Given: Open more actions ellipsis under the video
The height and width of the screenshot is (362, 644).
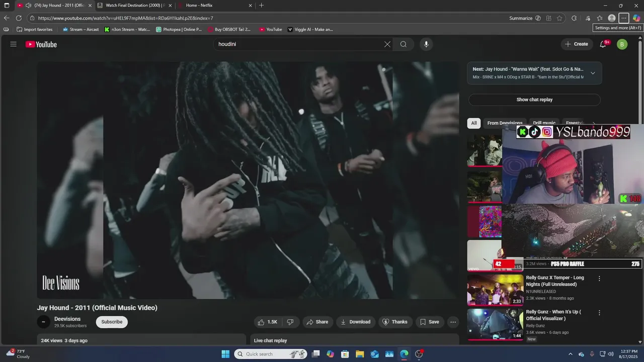Looking at the screenshot, I should [x=453, y=322].
